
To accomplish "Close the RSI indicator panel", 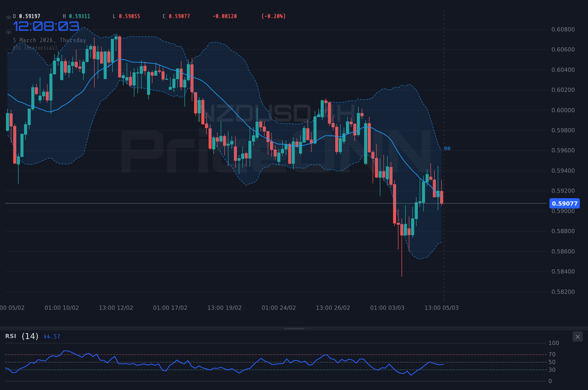I will click(577, 336).
